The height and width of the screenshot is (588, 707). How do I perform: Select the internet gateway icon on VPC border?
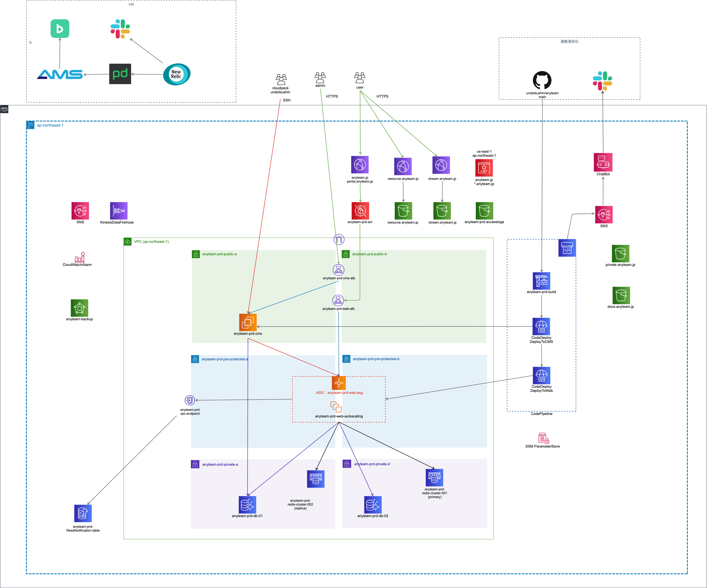pos(339,239)
